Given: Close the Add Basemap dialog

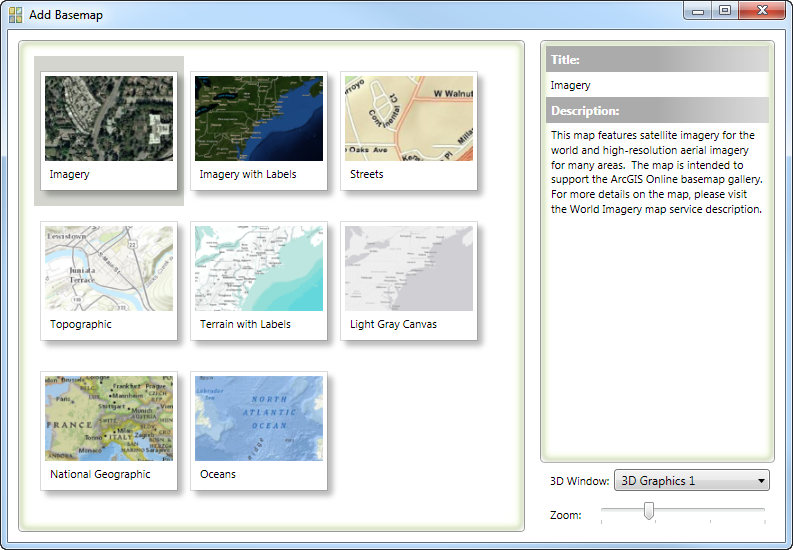Looking at the screenshot, I should pos(763,11).
